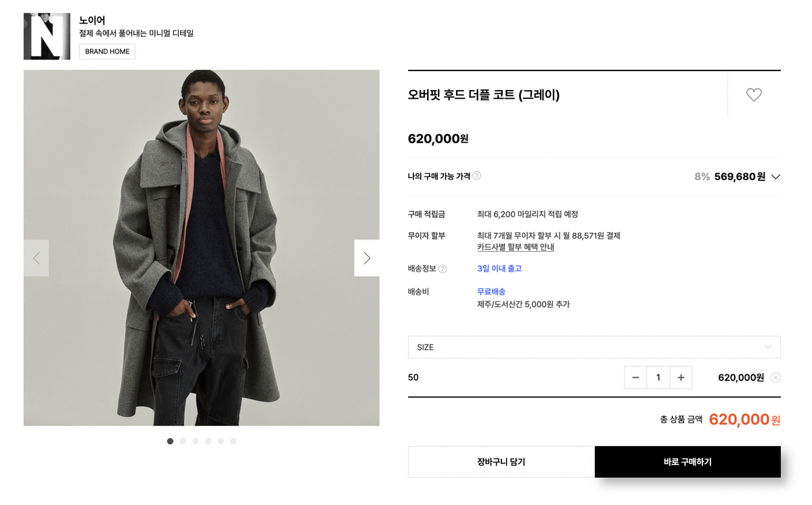The image size is (812, 505).
Task: Add to cart with 장바구니 담기
Action: pyautogui.click(x=501, y=462)
